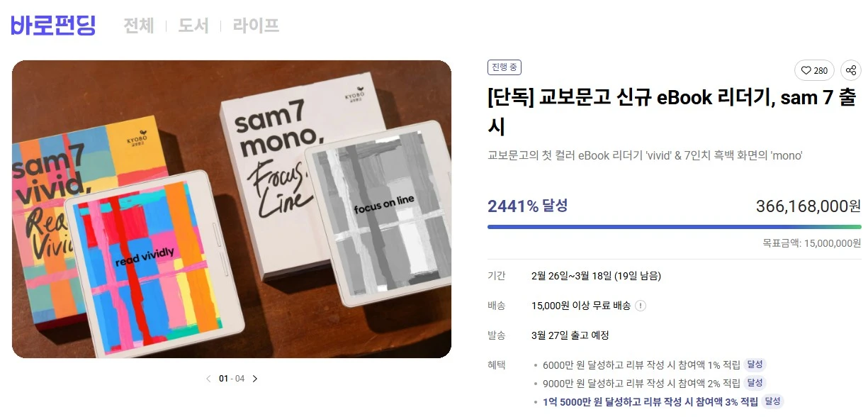Open the 전체 tab
This screenshot has height=417, width=868.
coord(138,26)
